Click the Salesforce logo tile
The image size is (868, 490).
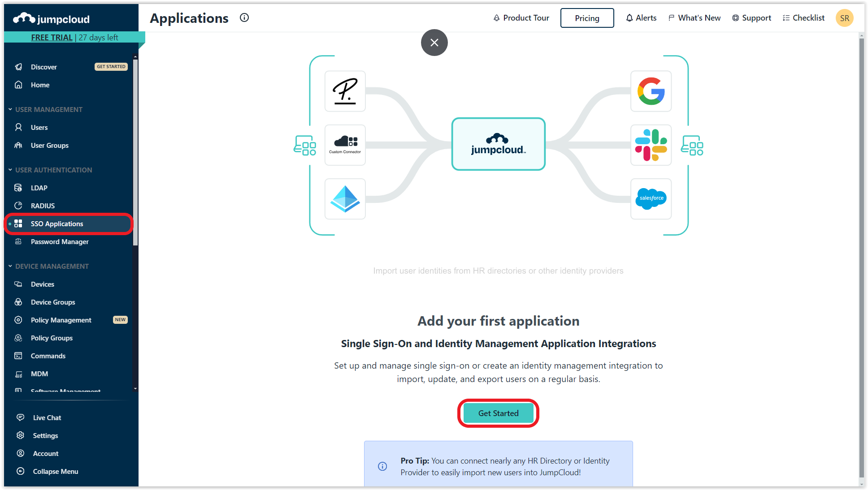pyautogui.click(x=651, y=198)
